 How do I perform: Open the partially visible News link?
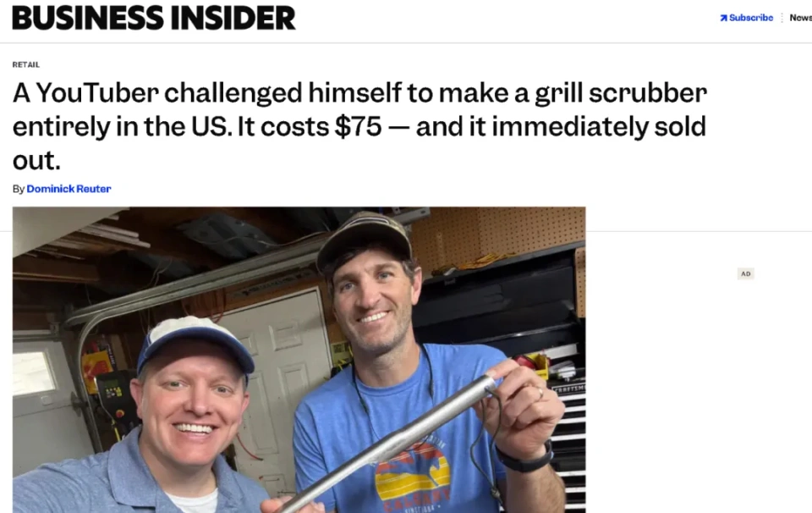coord(801,18)
